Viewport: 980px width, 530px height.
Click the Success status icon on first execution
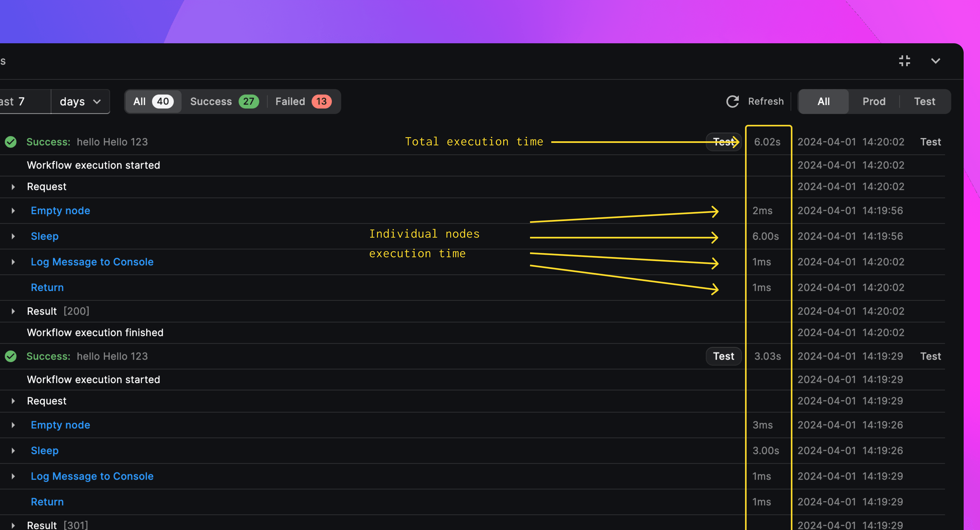point(10,142)
